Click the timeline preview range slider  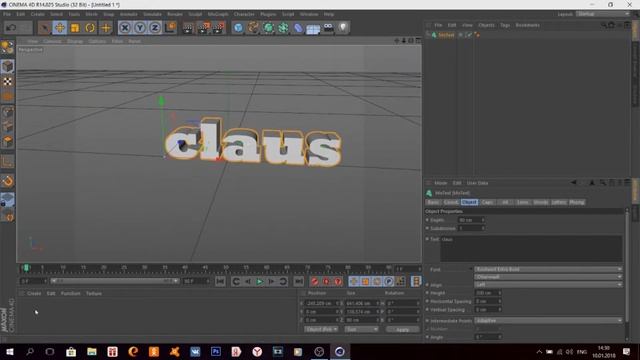pyautogui.click(x=114, y=281)
